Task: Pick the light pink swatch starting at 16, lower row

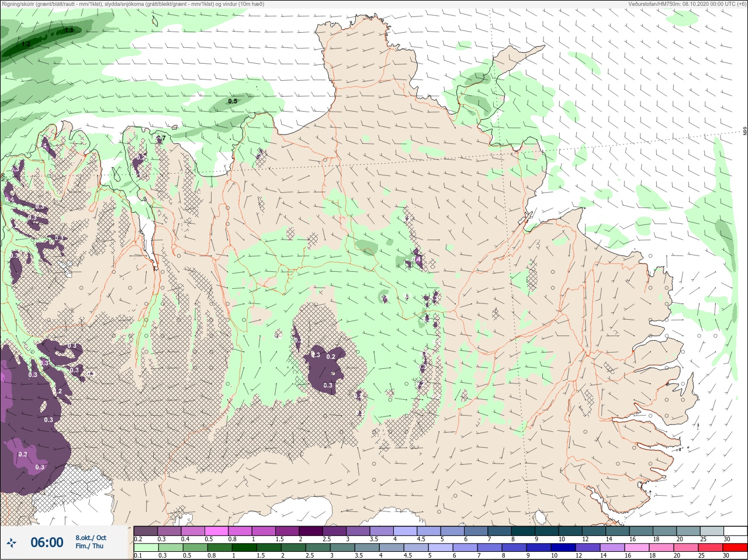Action: 636,548
